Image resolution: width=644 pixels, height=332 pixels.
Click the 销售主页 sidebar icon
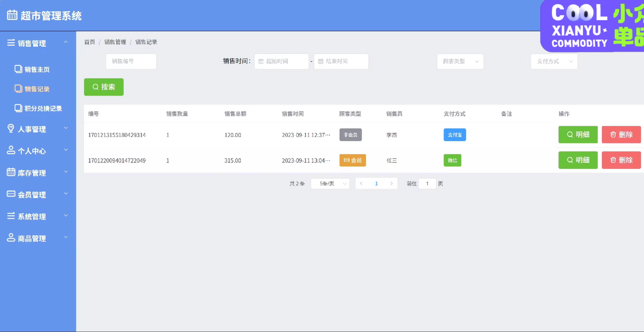coord(18,69)
